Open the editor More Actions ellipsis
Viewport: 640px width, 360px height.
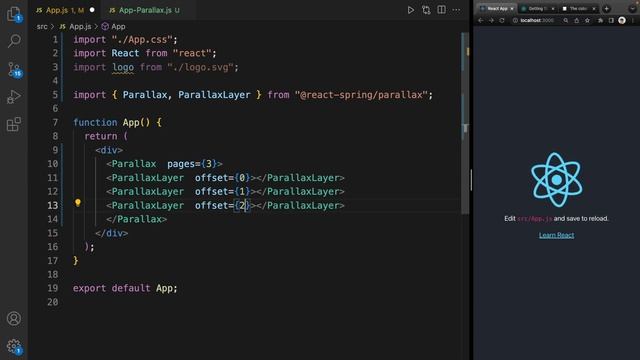(x=456, y=10)
